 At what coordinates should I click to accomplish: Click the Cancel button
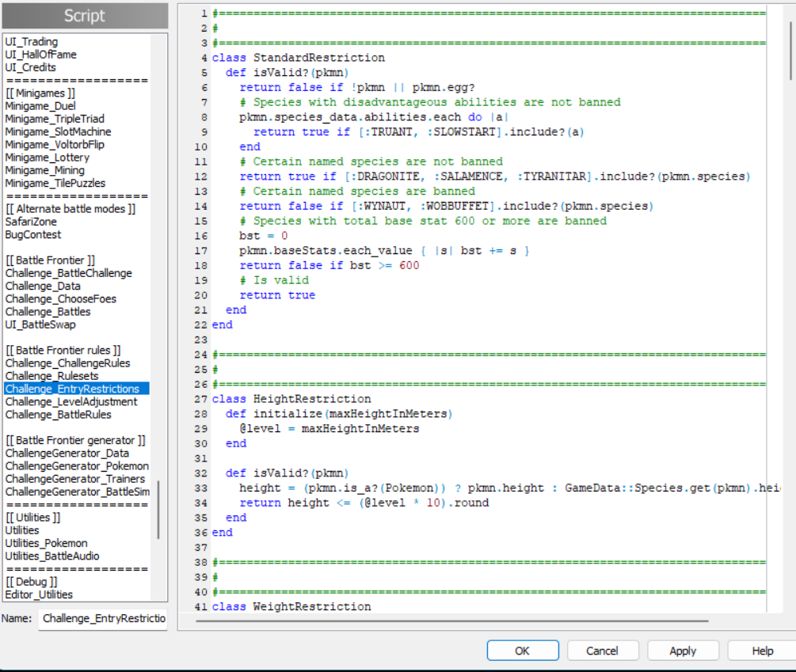602,650
